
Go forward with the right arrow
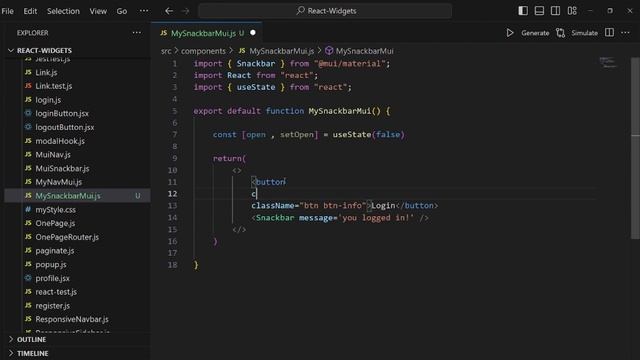(185, 11)
